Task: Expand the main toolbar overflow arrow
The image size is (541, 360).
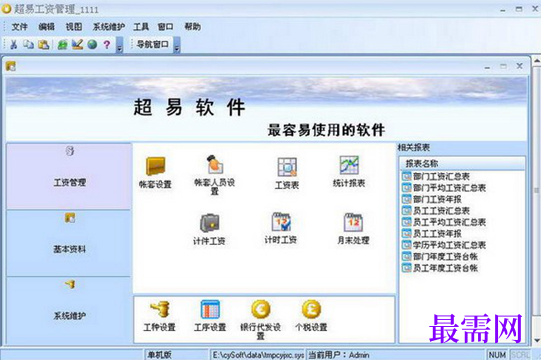Action: (x=119, y=45)
